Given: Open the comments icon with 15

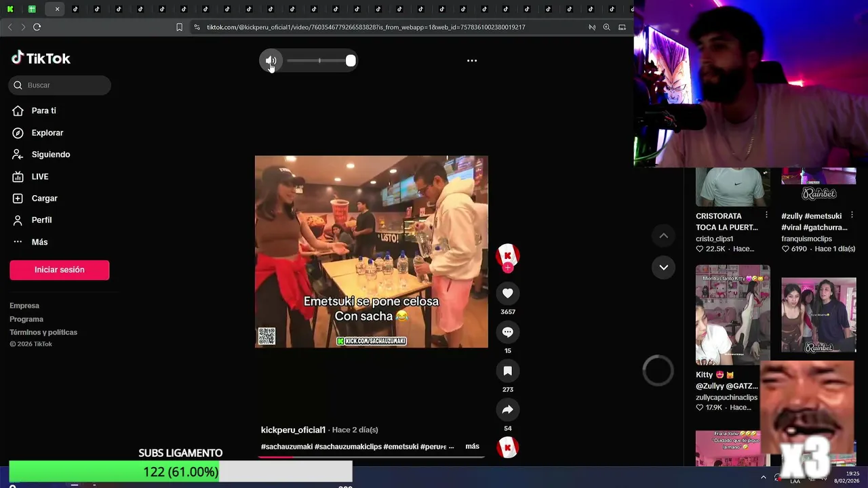Looking at the screenshot, I should 507,331.
